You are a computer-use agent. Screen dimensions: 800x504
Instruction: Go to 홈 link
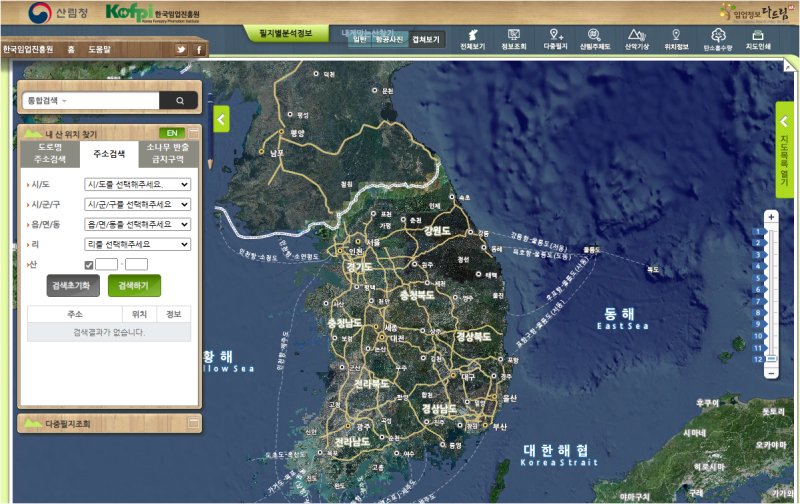pos(71,49)
